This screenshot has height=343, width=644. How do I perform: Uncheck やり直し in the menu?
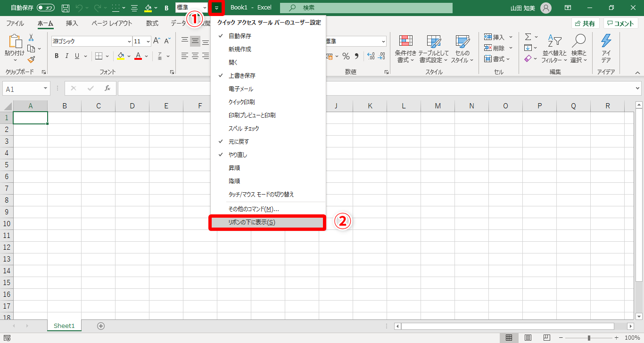(268, 155)
